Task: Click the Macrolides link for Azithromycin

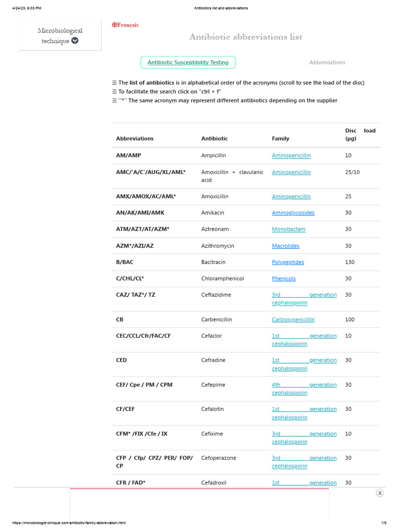Action: point(286,246)
